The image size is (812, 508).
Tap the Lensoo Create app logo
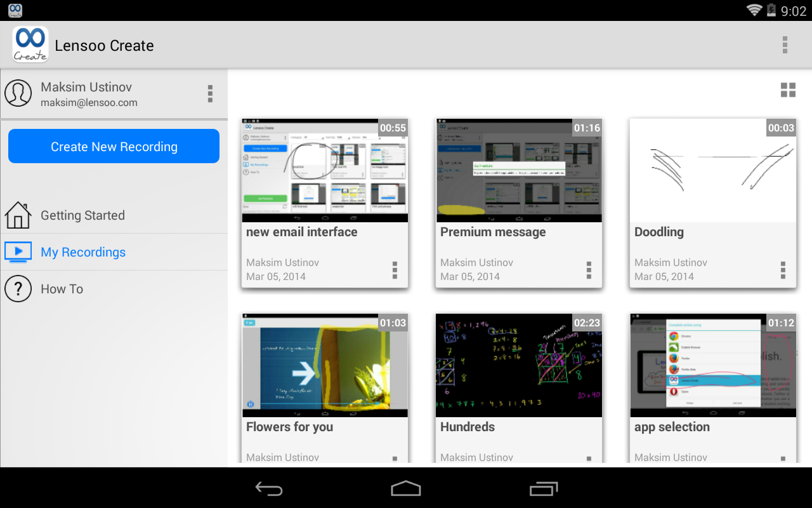tap(30, 45)
